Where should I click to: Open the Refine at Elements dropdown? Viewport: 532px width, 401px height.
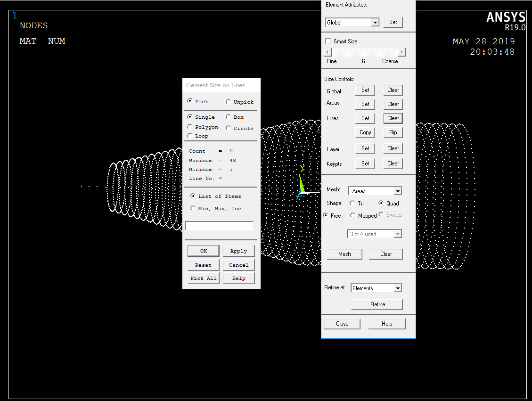(x=398, y=288)
